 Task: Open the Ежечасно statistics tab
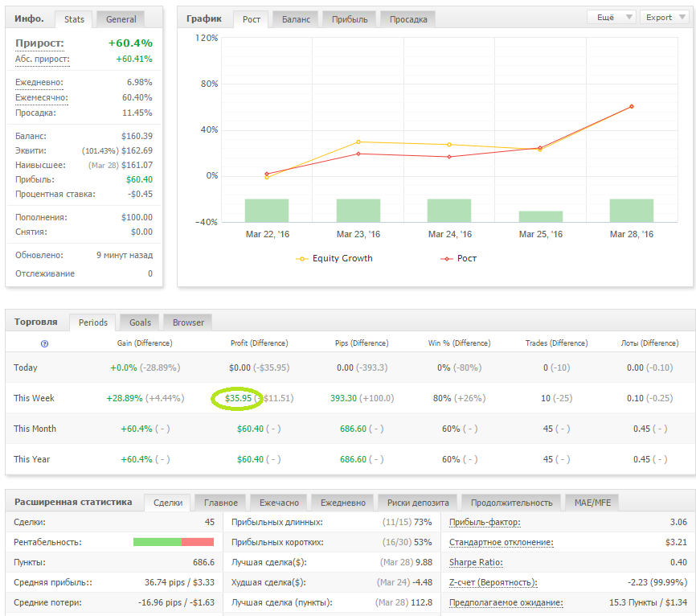(279, 503)
